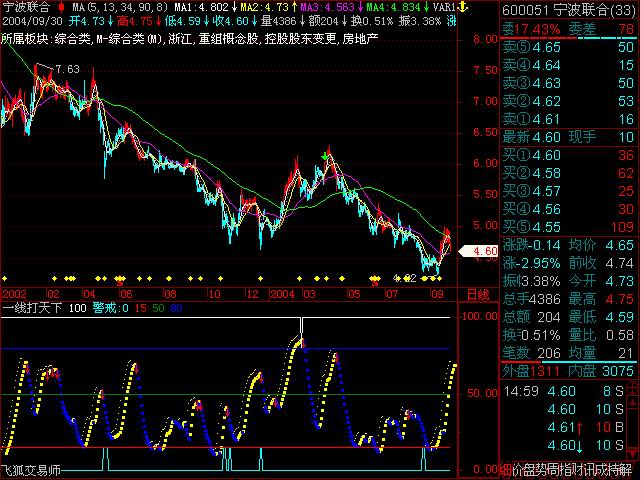Click the 2002 year label on time axis

click(14, 294)
